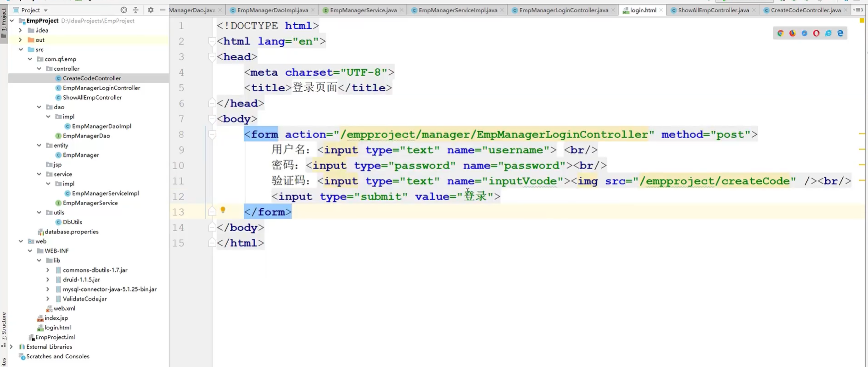Click the yellow inspection indicator above scrollbar
868x367 pixels.
point(862,21)
